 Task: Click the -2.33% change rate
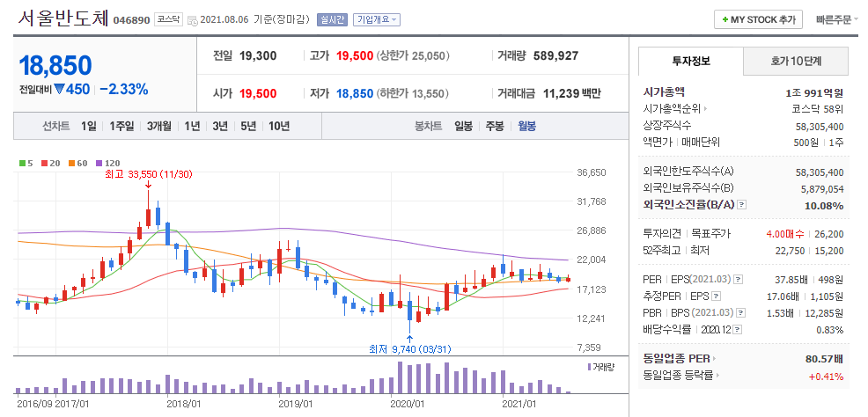coord(124,89)
